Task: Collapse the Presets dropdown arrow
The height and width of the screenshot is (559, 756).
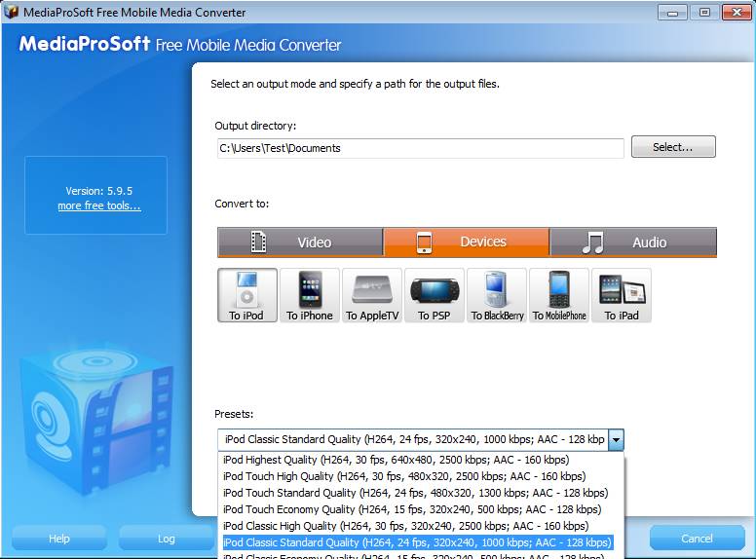Action: tap(616, 440)
